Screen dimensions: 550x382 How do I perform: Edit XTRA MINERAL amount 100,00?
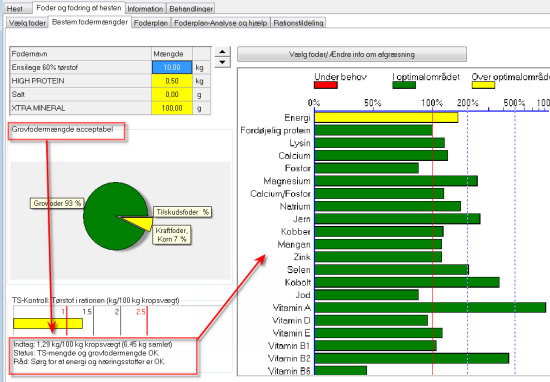(172, 108)
